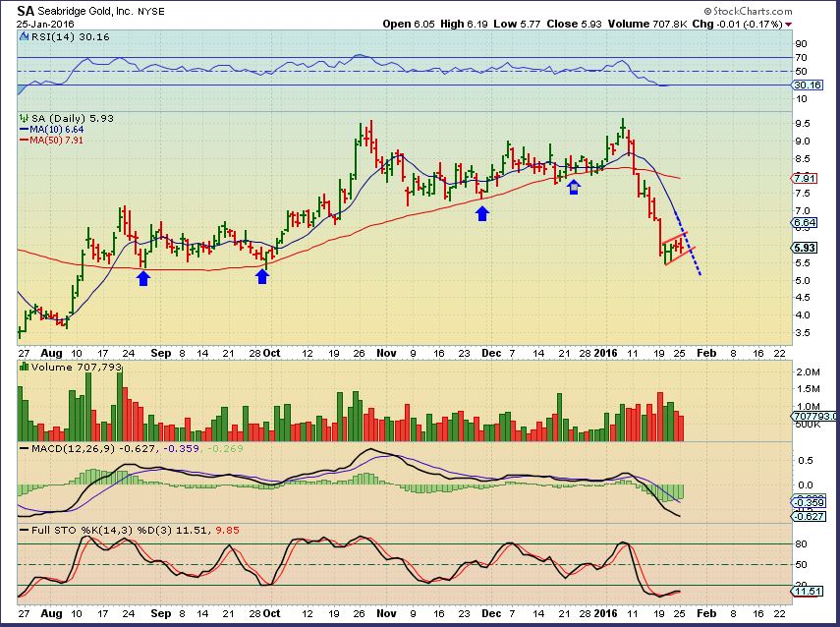Click the 0.5 MACD axis label
This screenshot has height=627, width=840.
(806, 460)
